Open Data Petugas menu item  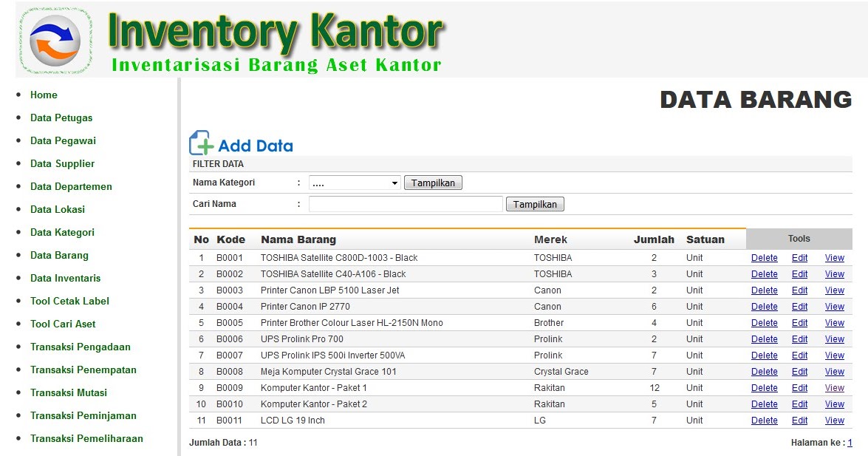coord(61,118)
